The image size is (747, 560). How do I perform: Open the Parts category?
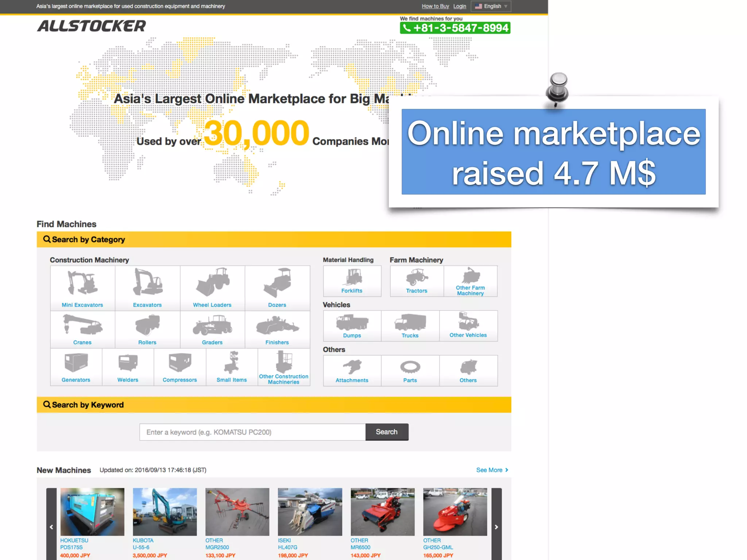(x=410, y=371)
